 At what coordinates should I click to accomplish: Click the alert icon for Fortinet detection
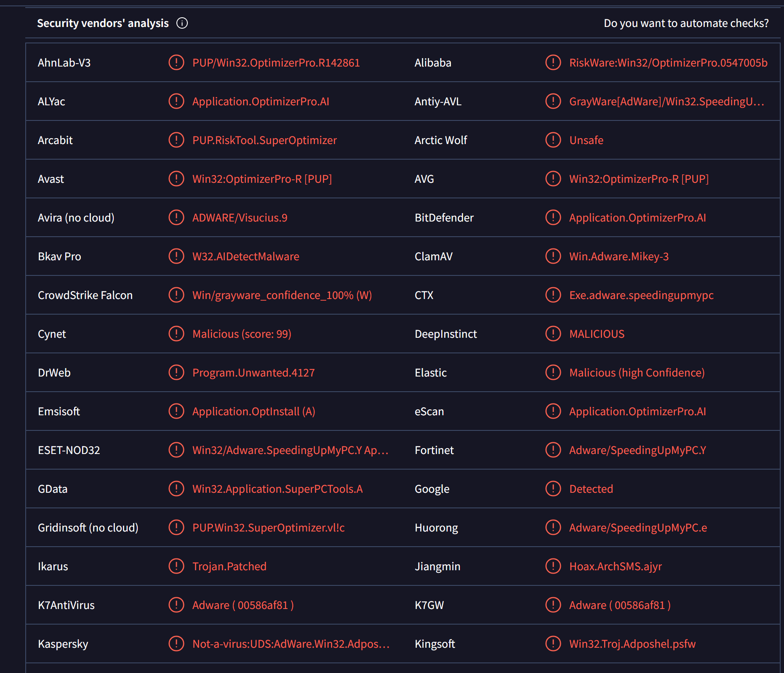click(x=553, y=450)
